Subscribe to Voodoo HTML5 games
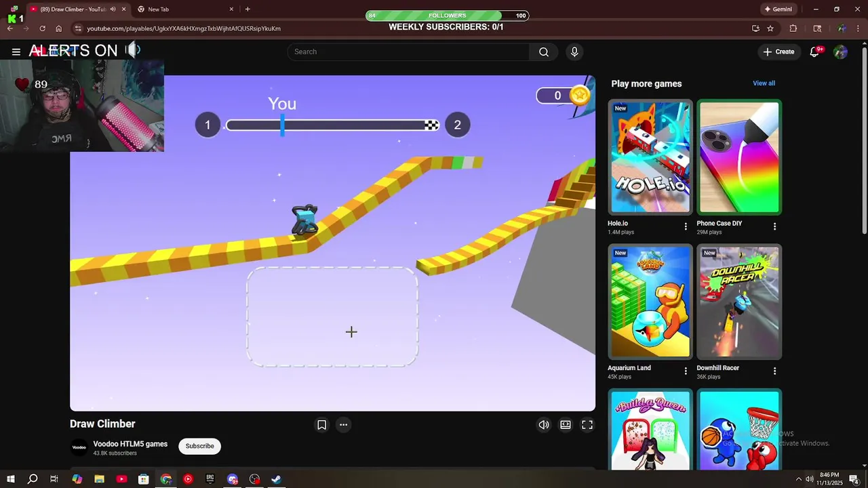The height and width of the screenshot is (488, 868). click(x=200, y=446)
